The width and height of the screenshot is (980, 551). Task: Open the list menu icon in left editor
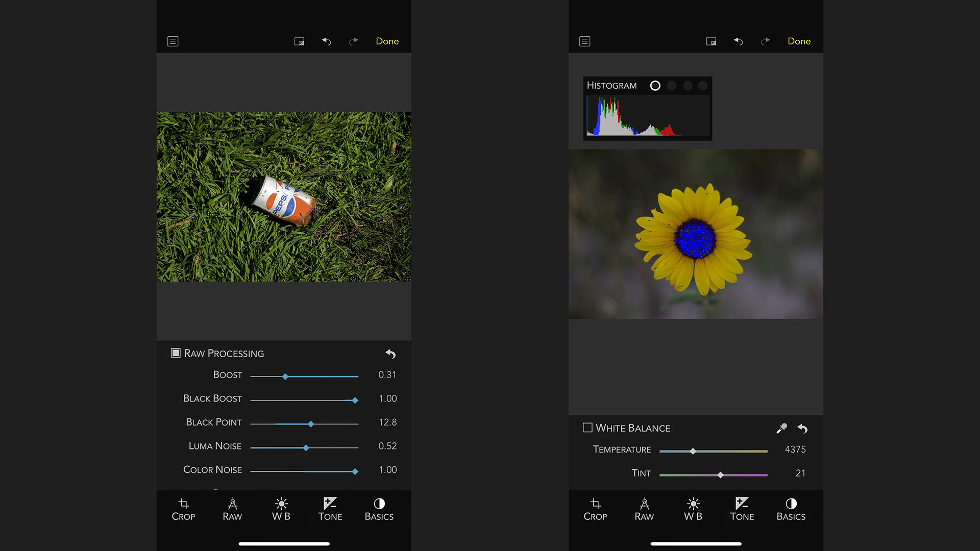pos(173,41)
